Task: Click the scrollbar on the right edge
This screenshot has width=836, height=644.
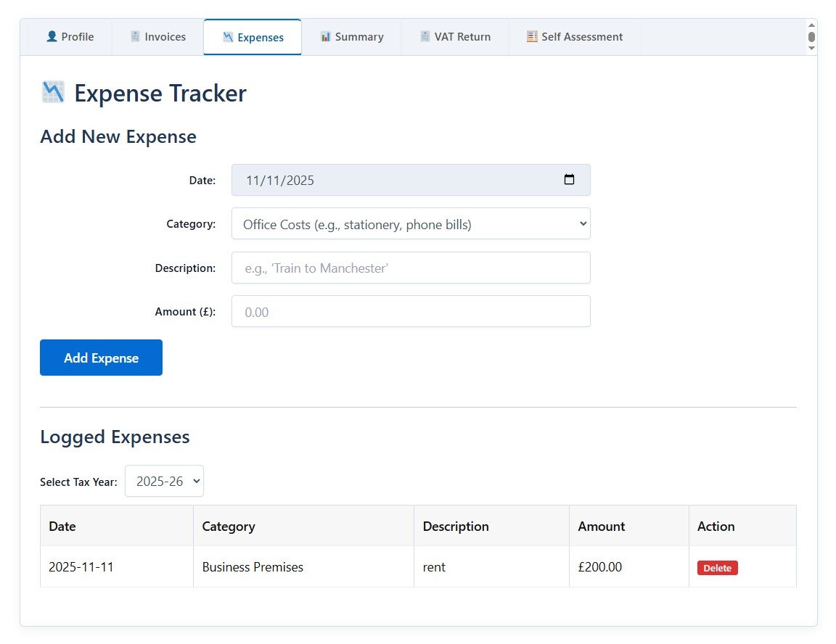Action: [x=812, y=36]
